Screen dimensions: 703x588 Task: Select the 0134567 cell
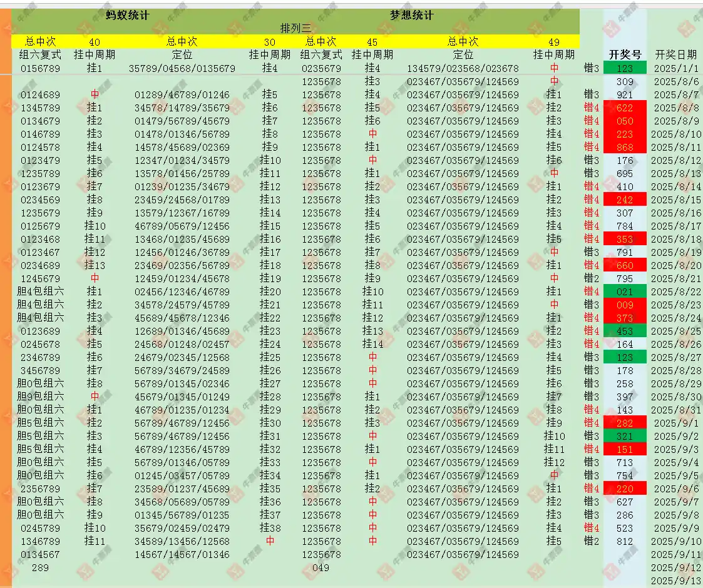[x=40, y=555]
